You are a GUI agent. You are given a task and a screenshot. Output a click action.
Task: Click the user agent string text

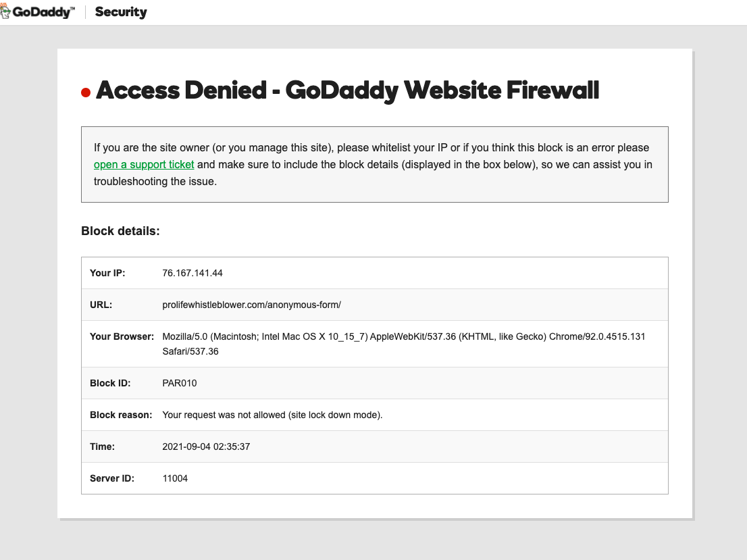[x=403, y=336]
